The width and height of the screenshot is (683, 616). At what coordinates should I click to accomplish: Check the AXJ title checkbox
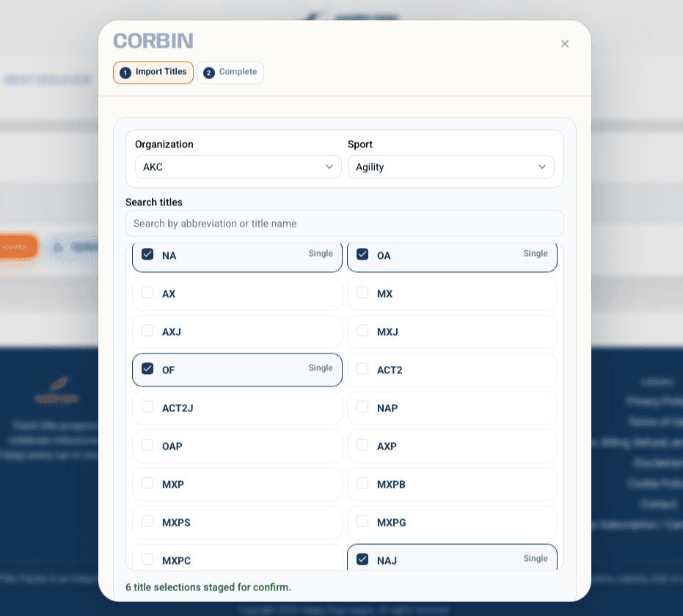[147, 331]
